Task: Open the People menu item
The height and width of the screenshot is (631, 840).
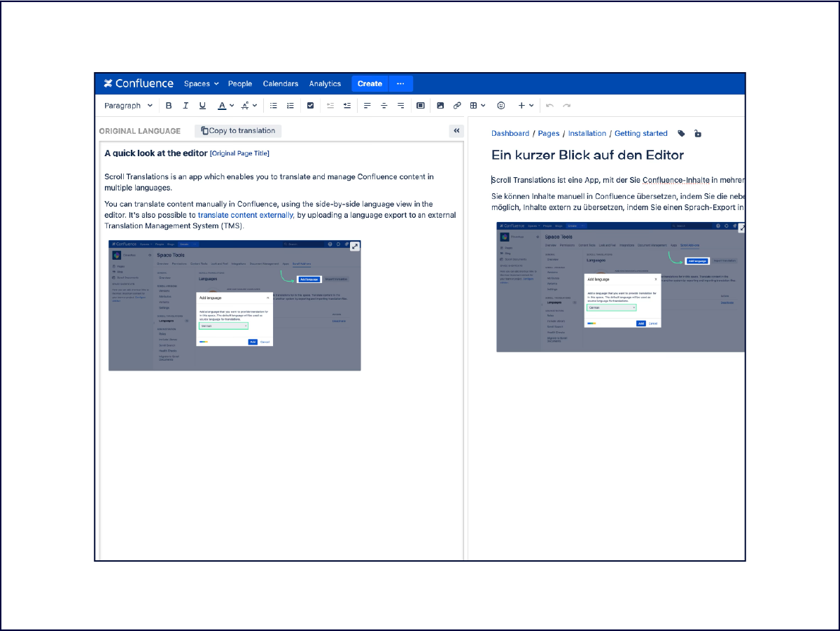Action: click(240, 84)
